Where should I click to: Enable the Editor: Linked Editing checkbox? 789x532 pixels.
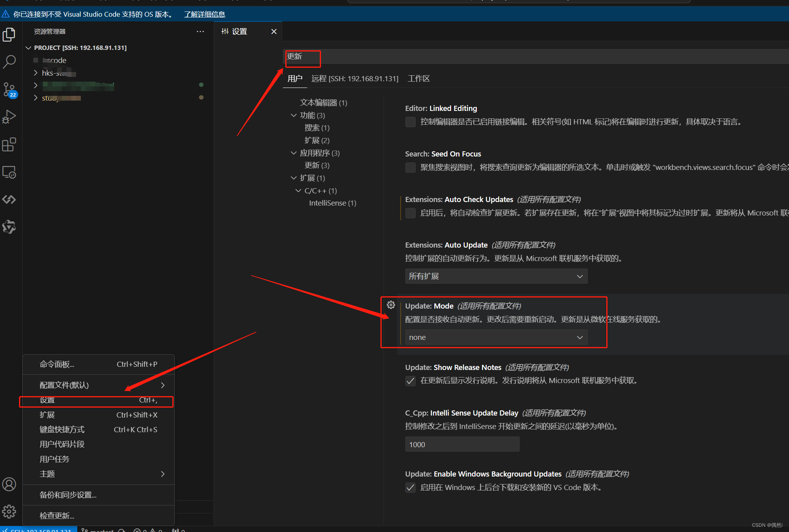411,122
